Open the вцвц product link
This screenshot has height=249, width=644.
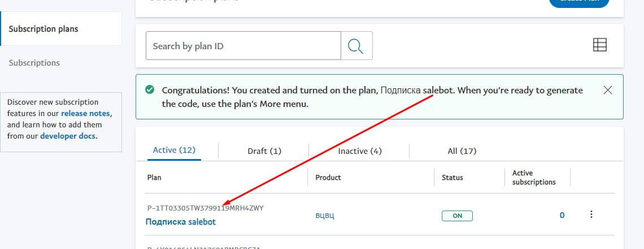click(324, 216)
